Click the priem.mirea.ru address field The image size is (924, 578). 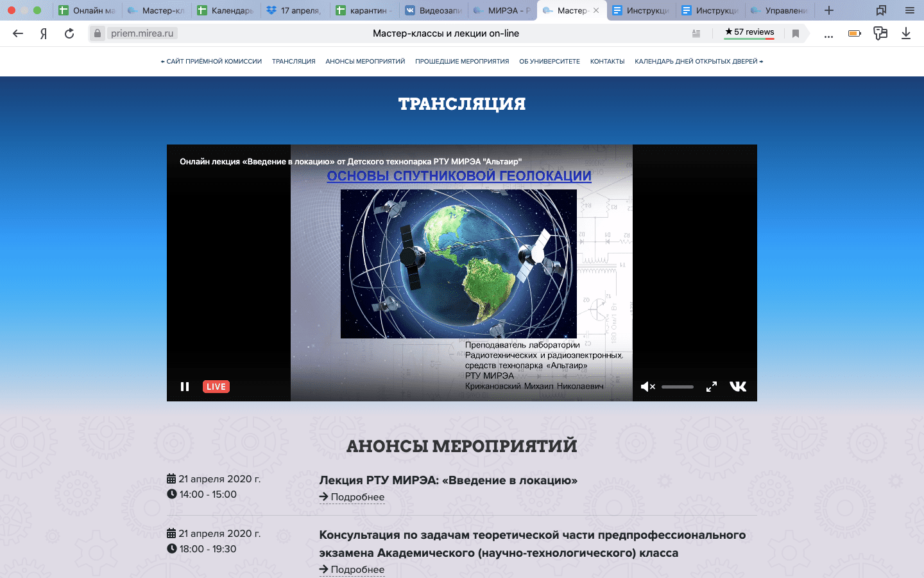pyautogui.click(x=142, y=33)
